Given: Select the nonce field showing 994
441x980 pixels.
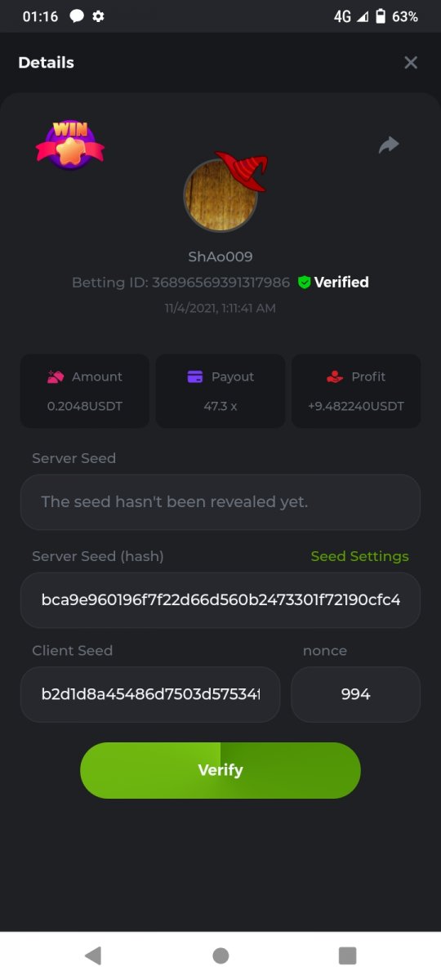Looking at the screenshot, I should [356, 694].
